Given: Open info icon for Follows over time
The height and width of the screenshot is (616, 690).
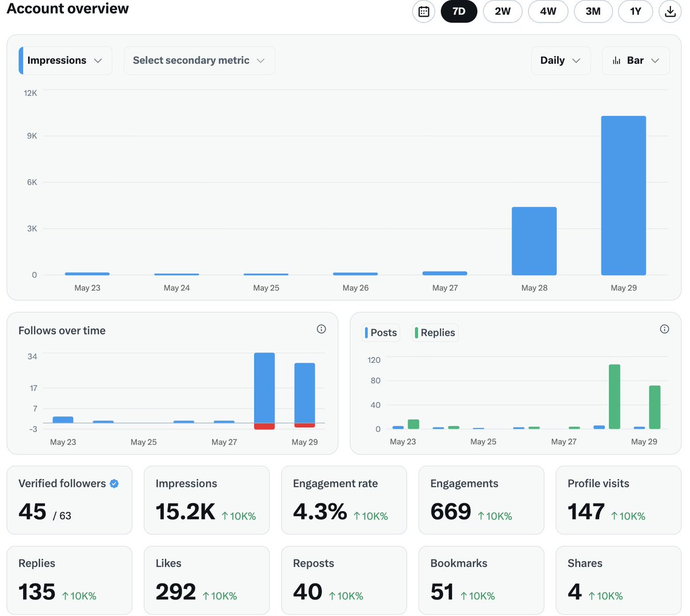Looking at the screenshot, I should tap(321, 329).
